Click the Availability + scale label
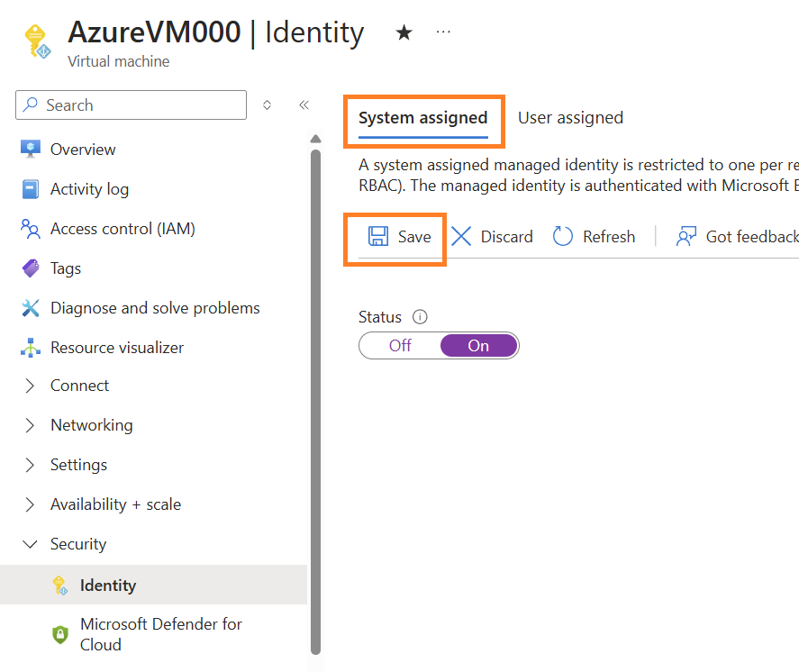The width and height of the screenshot is (799, 672). tap(115, 504)
